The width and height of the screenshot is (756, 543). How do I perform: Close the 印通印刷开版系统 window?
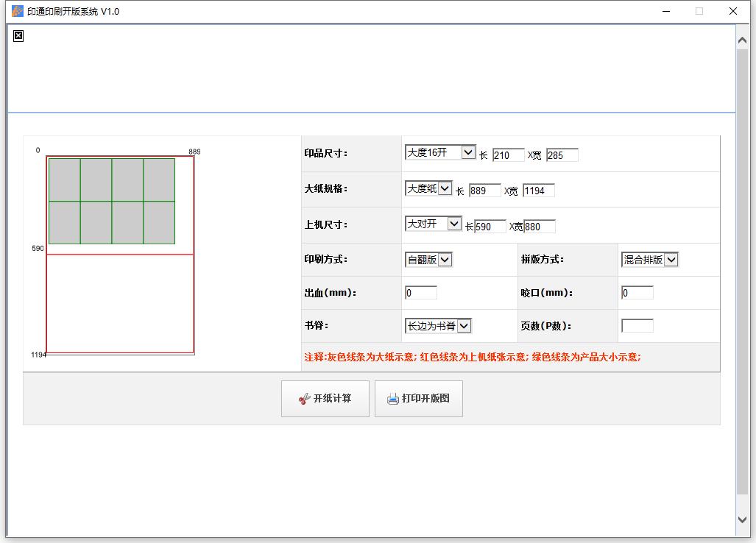point(733,11)
